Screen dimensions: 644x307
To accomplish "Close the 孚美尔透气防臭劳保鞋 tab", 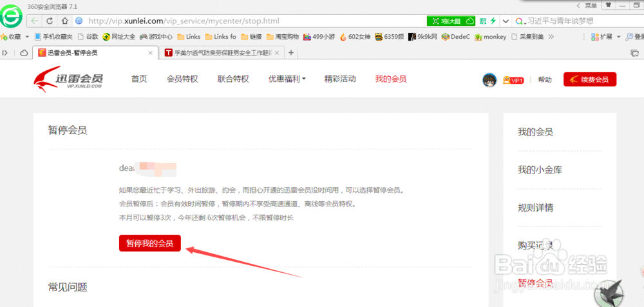I will (x=277, y=53).
